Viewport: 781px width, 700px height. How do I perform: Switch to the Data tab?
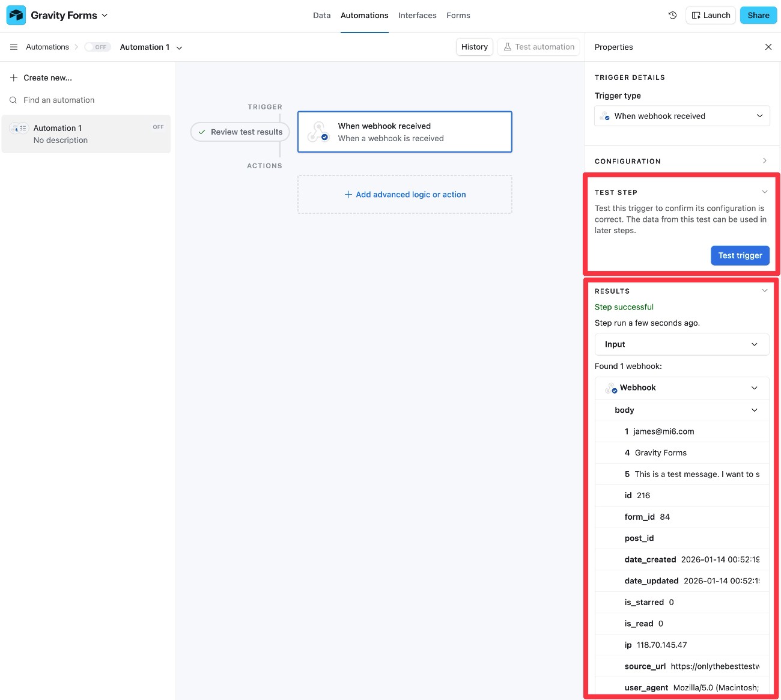coord(322,15)
